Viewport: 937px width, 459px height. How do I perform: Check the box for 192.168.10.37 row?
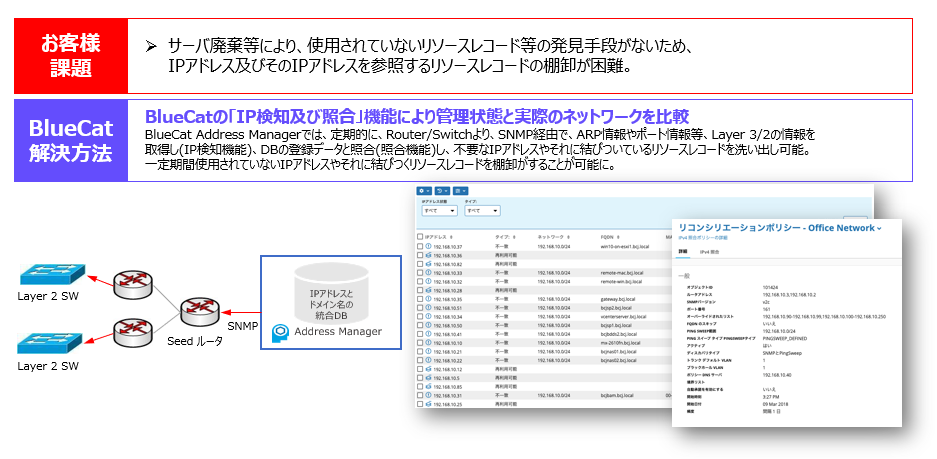point(419,246)
